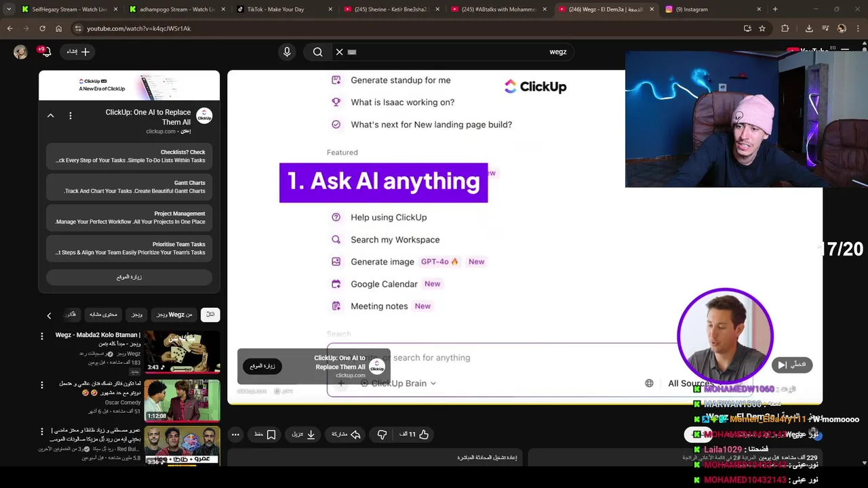Click the ad title 'ClickUp: One AI to Replace Them All'

point(148,117)
